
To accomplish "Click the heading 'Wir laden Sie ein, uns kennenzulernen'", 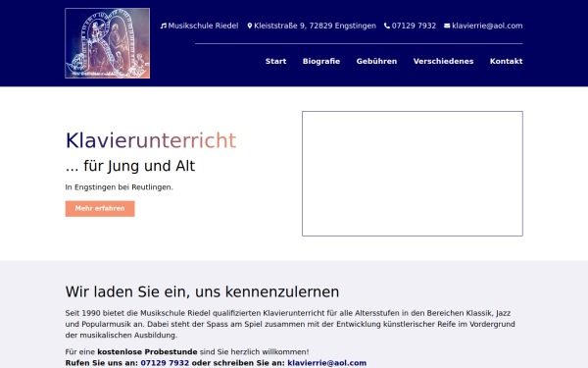I will (202, 291).
